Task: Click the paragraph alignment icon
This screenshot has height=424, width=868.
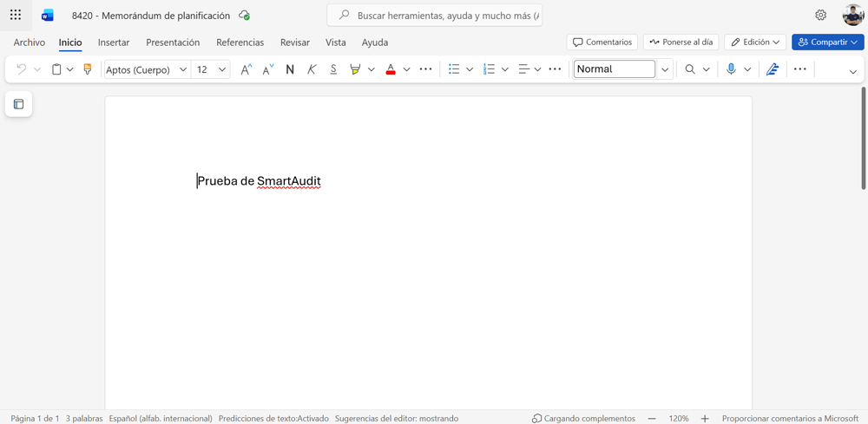Action: point(523,69)
